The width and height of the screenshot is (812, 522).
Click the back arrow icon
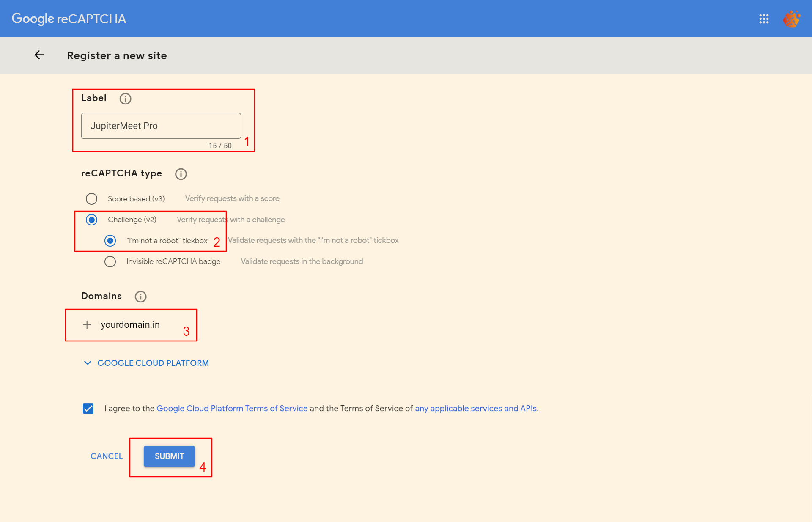coord(39,55)
